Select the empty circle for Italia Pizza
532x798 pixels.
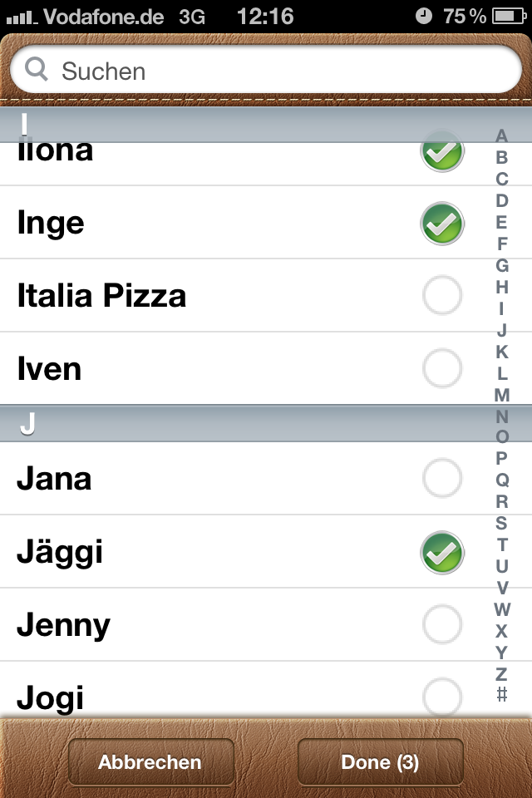442,295
